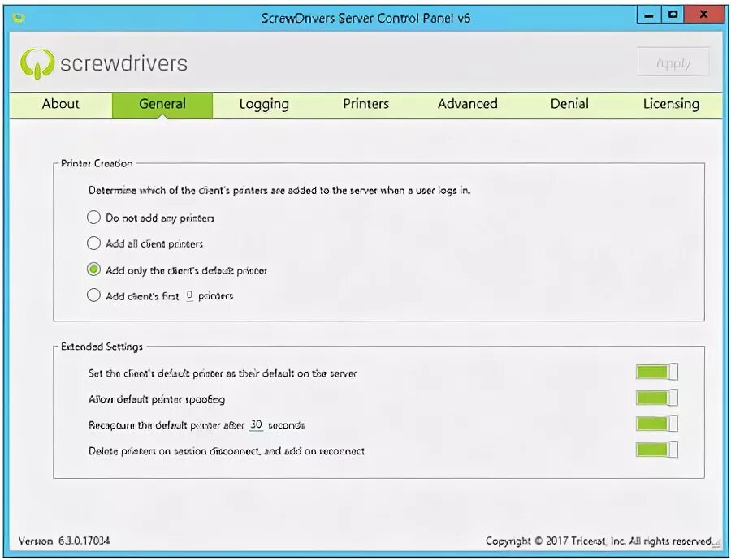Click the screwdrivers logo icon
The height and width of the screenshot is (560, 731).
(37, 63)
